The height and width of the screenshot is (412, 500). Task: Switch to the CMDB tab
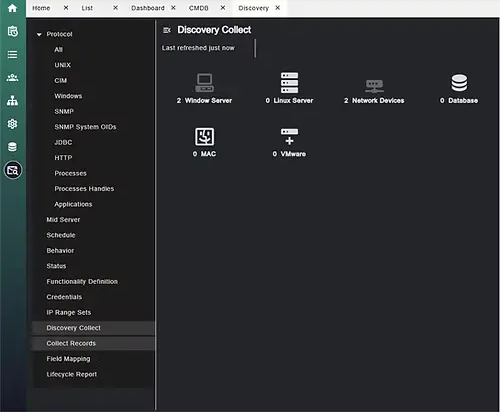point(198,8)
